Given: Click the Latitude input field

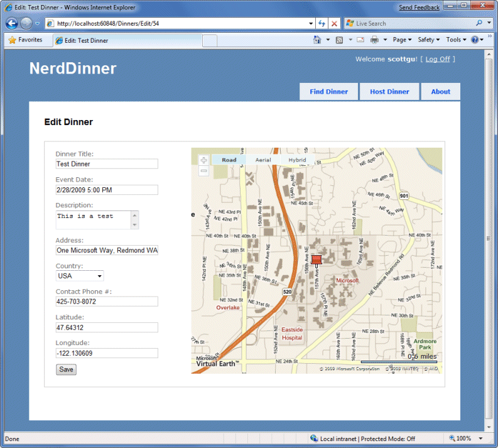Looking at the screenshot, I should [107, 327].
